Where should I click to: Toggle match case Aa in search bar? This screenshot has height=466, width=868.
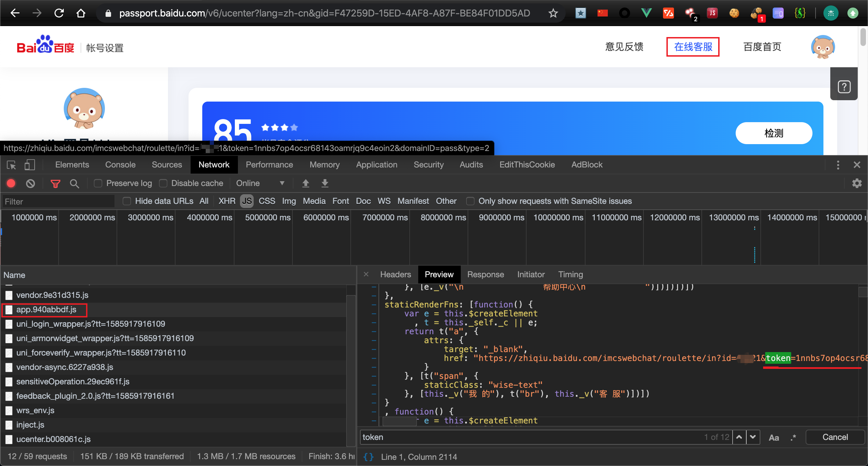click(774, 438)
